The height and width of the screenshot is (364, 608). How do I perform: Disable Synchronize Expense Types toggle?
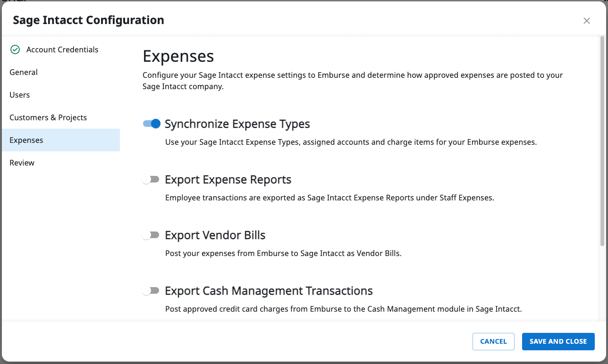[x=152, y=124]
